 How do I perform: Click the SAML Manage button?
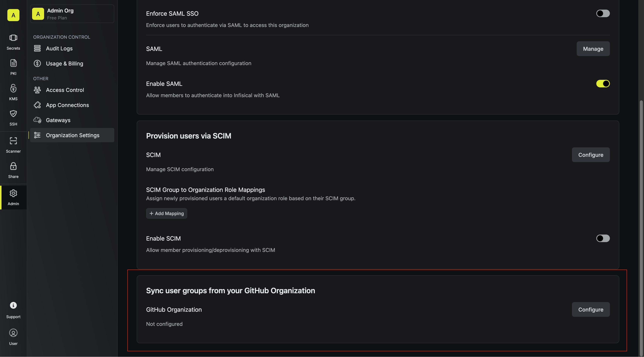pos(593,48)
